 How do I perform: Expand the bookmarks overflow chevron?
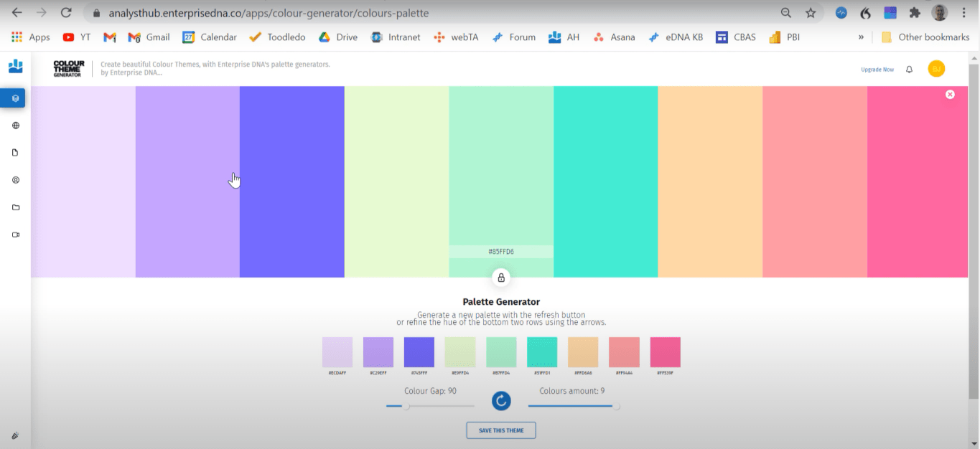[861, 37]
